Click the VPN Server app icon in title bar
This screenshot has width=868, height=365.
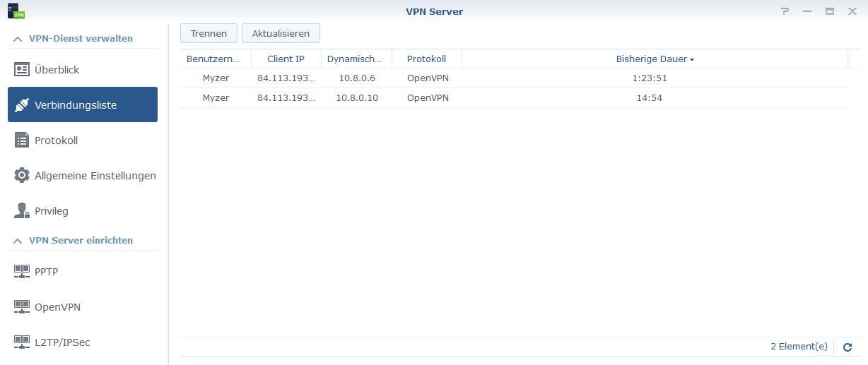(x=16, y=11)
